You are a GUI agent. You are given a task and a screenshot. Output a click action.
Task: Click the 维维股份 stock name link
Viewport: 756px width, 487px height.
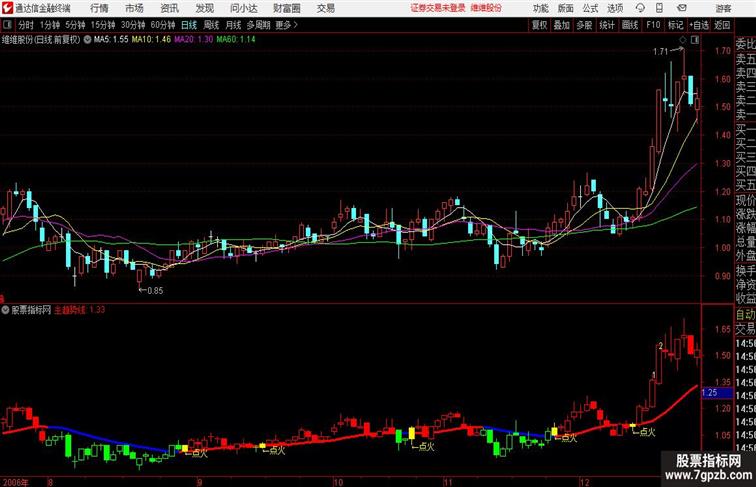(486, 8)
